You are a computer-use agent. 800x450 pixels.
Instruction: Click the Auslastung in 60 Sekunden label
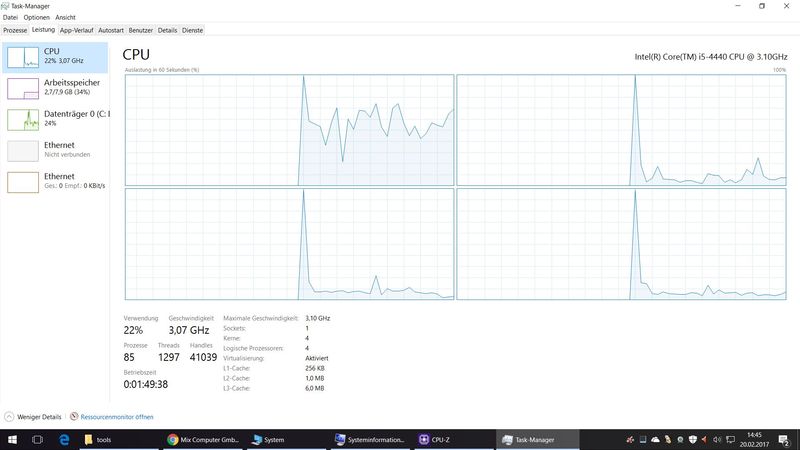162,69
